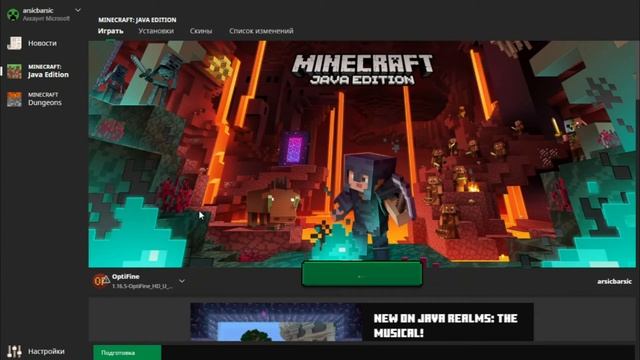Expand the account dropdown chevron
The width and height of the screenshot is (640, 360).
[78, 10]
